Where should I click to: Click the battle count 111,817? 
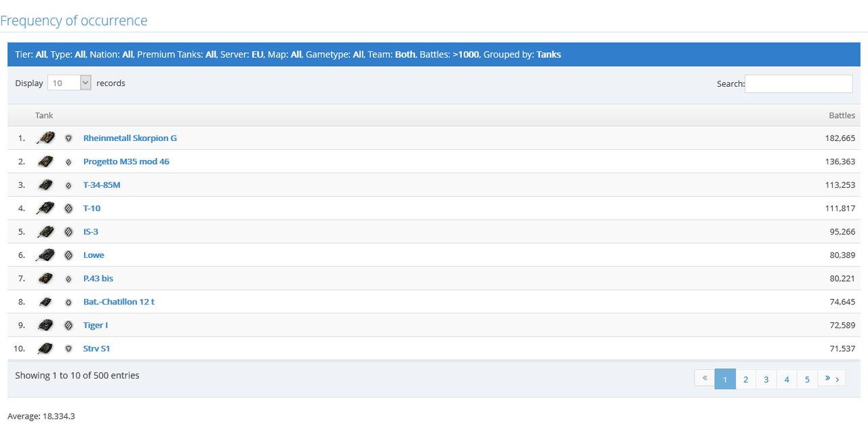click(840, 208)
